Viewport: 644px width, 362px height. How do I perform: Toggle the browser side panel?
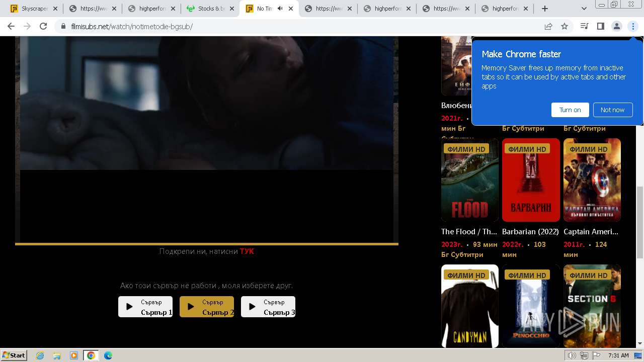(600, 26)
